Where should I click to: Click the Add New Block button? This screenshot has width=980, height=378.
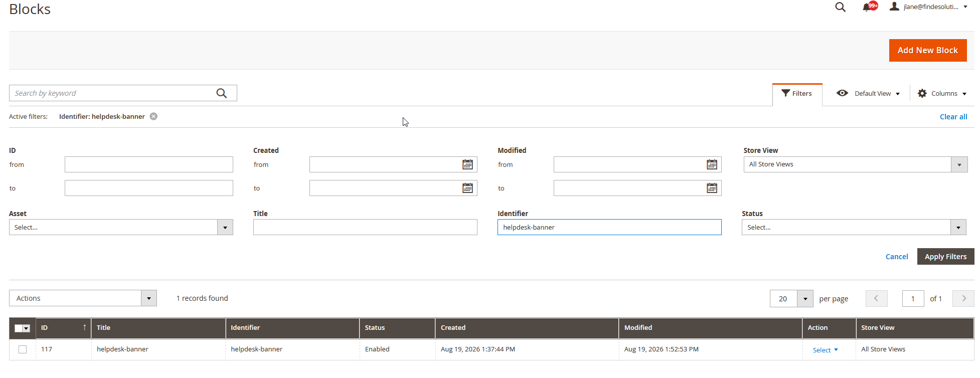click(x=928, y=50)
